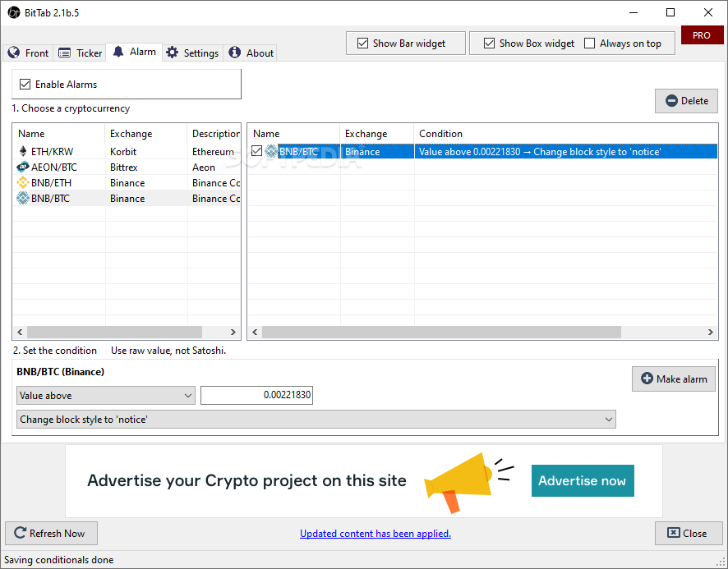Uncheck the BNB/BTC alarm row checkbox

point(256,151)
